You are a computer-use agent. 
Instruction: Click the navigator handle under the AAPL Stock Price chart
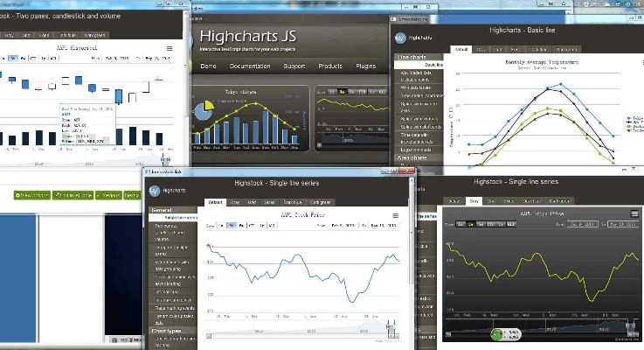click(x=391, y=325)
